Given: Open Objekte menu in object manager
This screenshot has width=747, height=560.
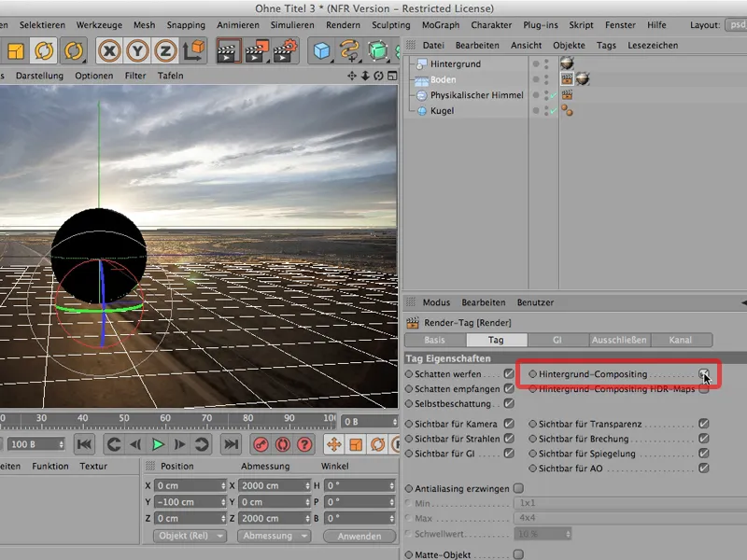Looking at the screenshot, I should (x=569, y=45).
